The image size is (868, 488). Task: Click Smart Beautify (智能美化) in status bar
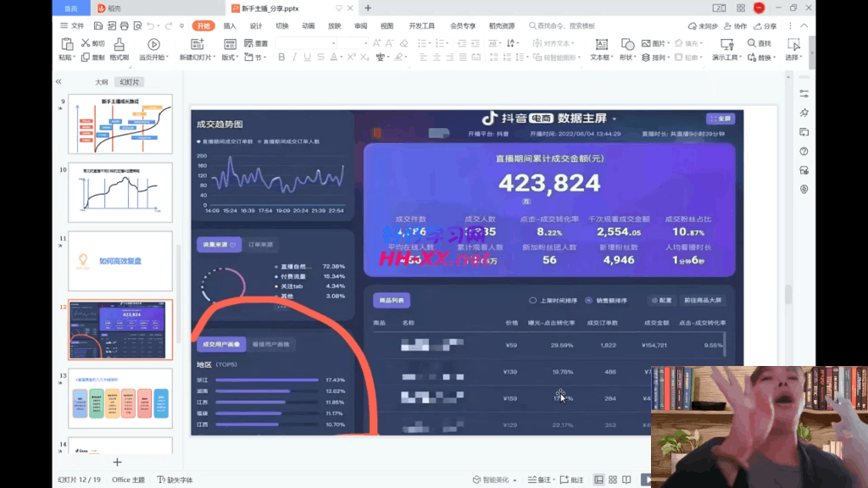[x=494, y=480]
